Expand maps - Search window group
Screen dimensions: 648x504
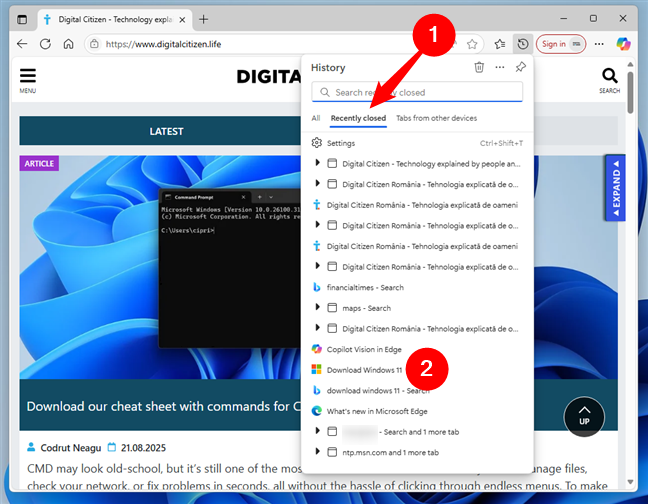click(x=317, y=307)
